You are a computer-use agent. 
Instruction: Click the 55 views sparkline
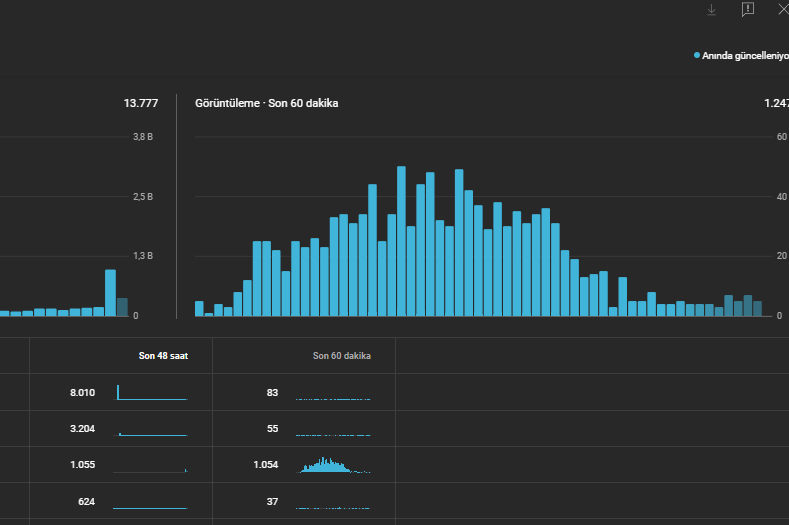[333, 434]
